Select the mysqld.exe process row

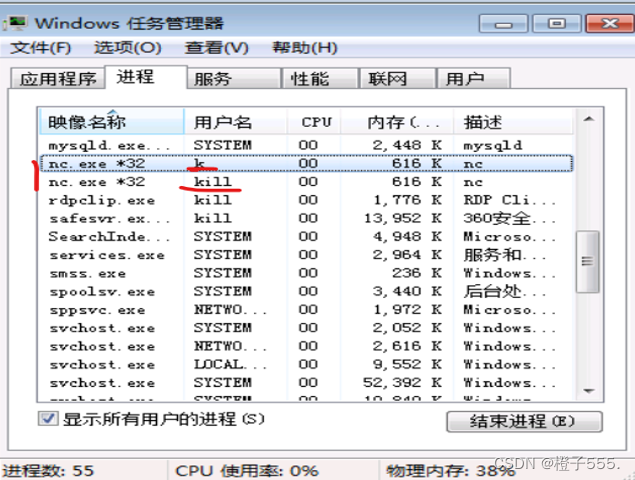pos(306,145)
